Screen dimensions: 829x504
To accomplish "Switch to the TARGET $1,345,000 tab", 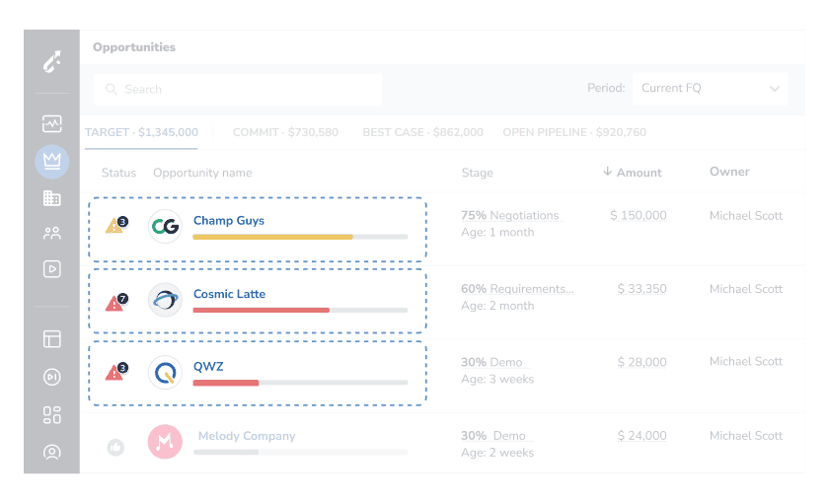I will coord(141,132).
